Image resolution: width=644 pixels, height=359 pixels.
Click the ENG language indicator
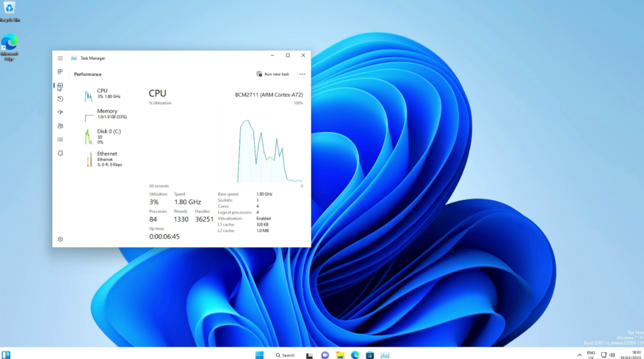coord(591,355)
